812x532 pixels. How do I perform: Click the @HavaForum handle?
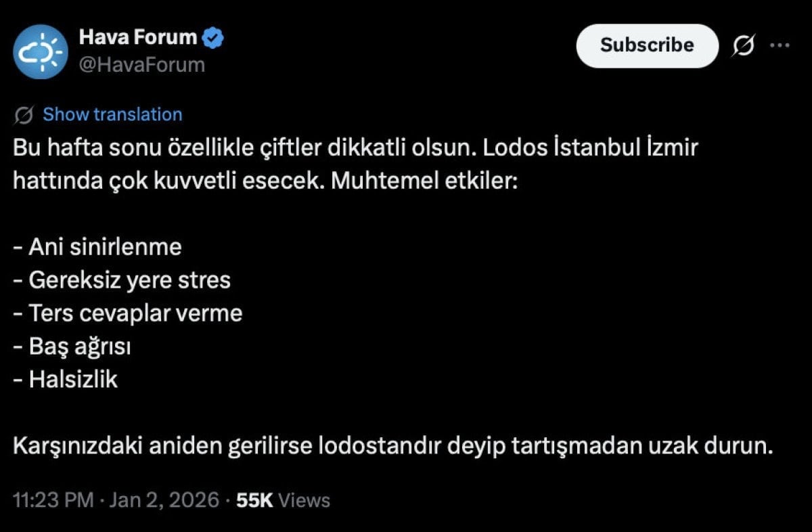click(141, 65)
